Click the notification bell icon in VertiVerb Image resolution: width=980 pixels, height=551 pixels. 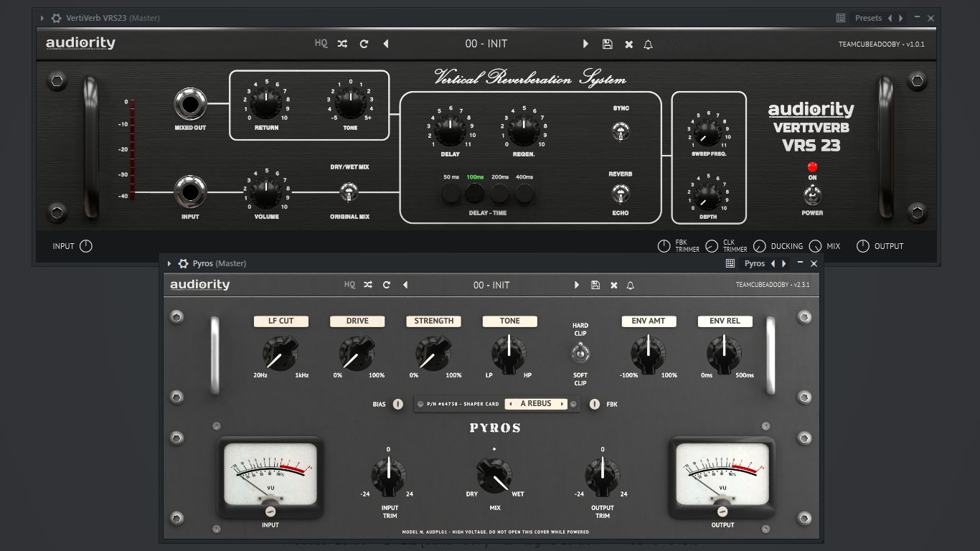click(x=648, y=44)
